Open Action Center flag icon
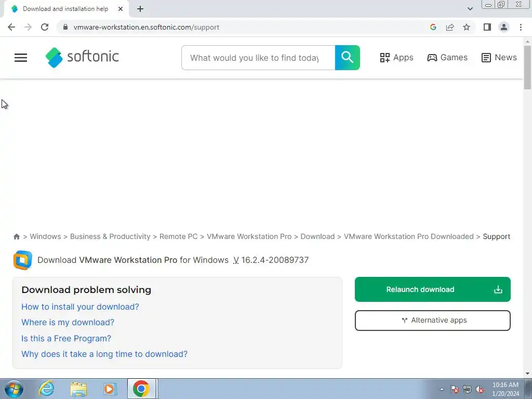 pos(455,389)
